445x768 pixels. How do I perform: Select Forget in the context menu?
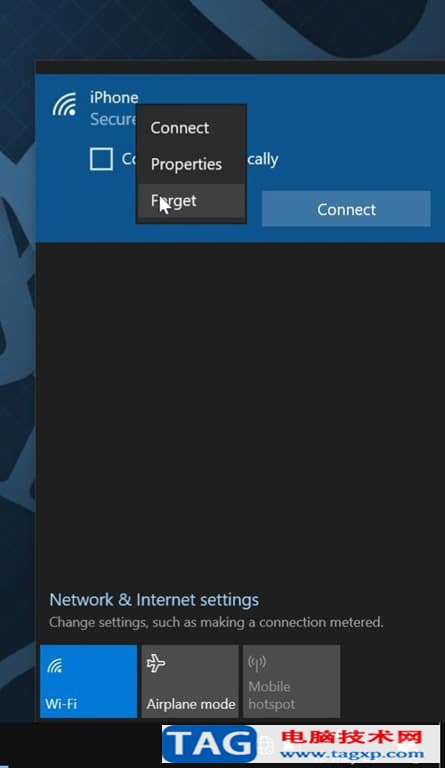point(174,201)
